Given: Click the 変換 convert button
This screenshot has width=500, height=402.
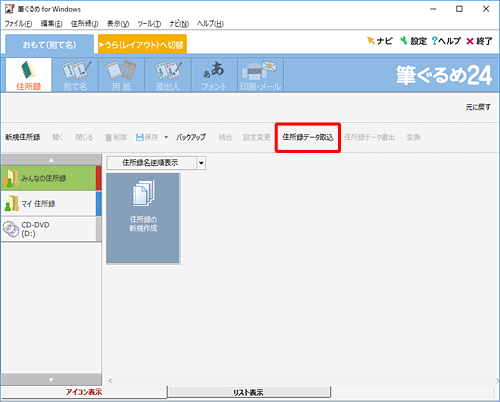Looking at the screenshot, I should [x=413, y=137].
